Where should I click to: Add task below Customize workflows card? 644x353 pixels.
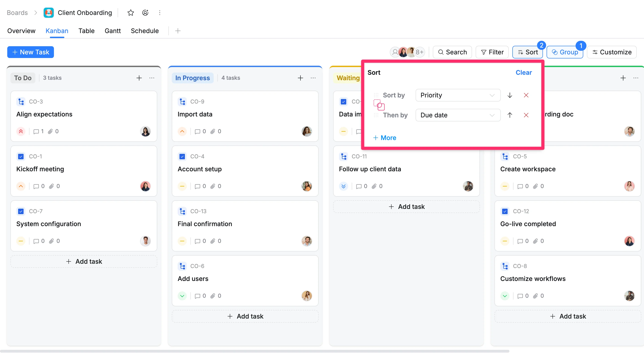568,317
